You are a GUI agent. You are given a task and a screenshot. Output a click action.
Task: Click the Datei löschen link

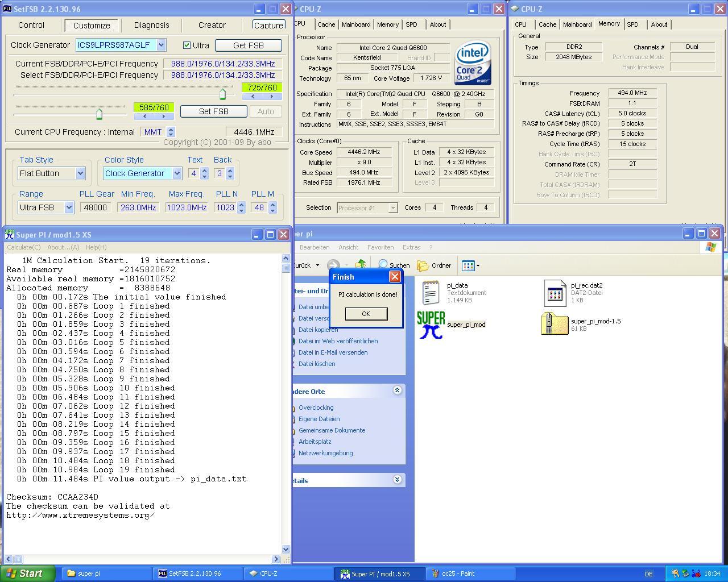[x=317, y=364]
